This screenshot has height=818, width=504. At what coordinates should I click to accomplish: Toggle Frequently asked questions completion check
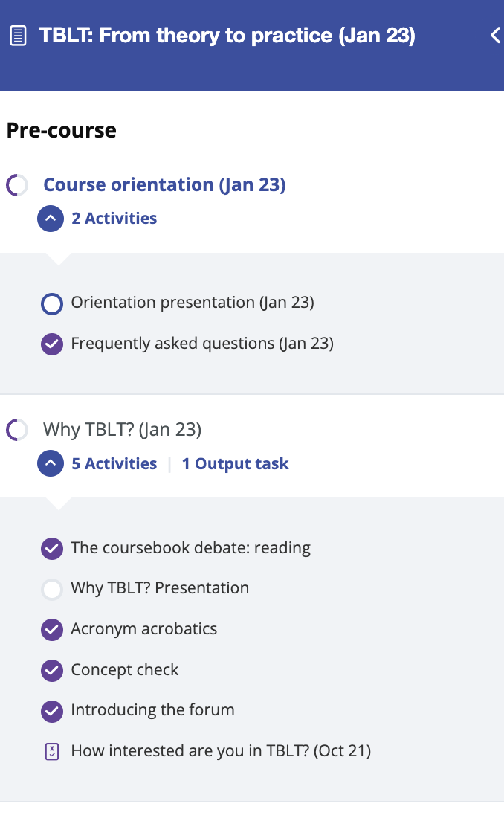(52, 344)
